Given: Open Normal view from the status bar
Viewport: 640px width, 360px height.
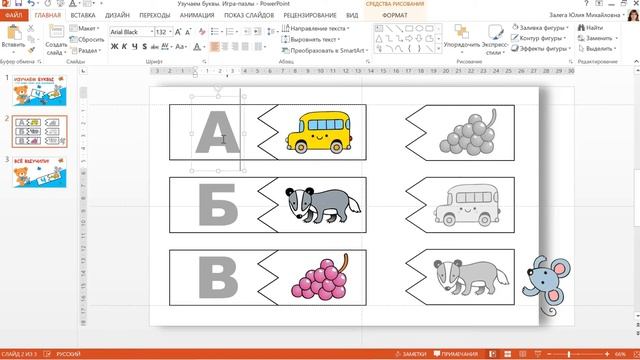Looking at the screenshot, I should (x=493, y=354).
